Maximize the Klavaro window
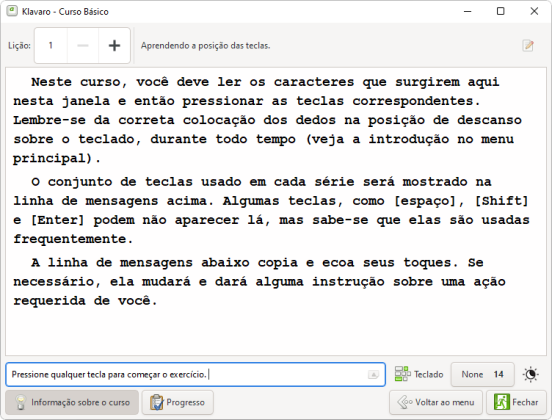The width and height of the screenshot is (552, 420). (x=501, y=11)
